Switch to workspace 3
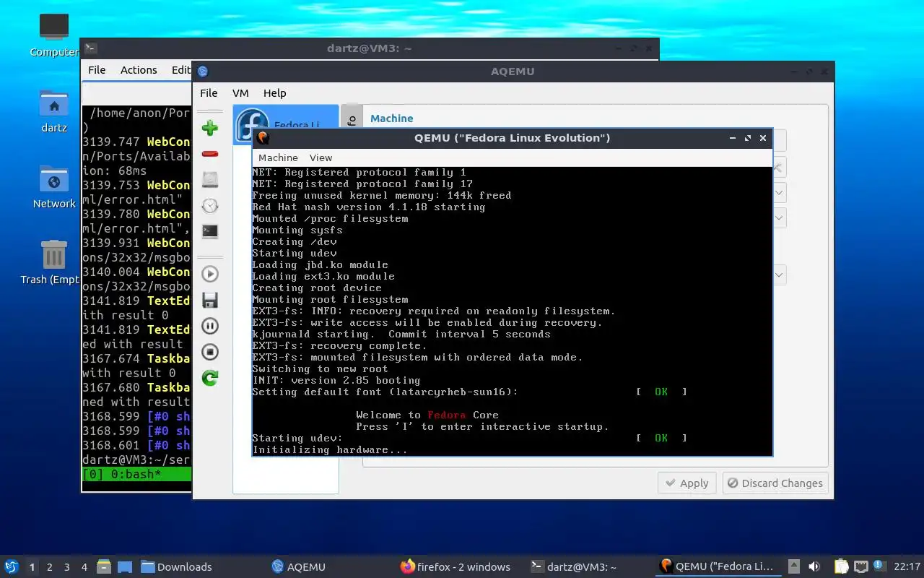The image size is (924, 578). (x=66, y=567)
